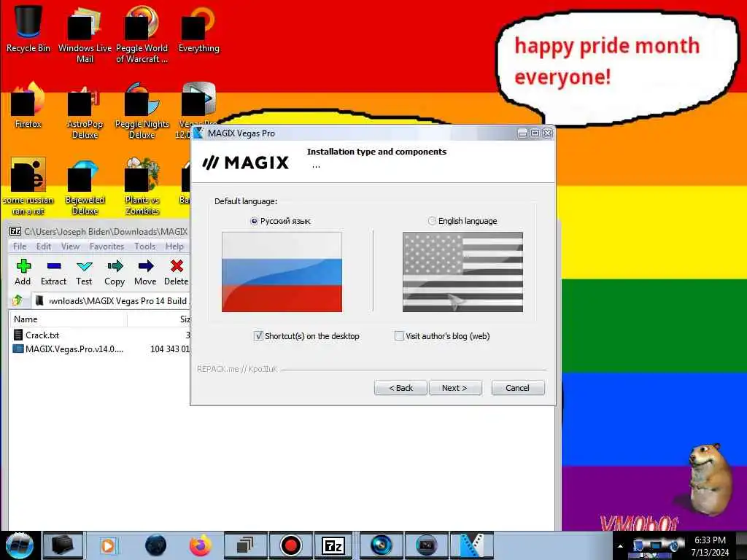Open the media player taskbar icon

coord(109,545)
